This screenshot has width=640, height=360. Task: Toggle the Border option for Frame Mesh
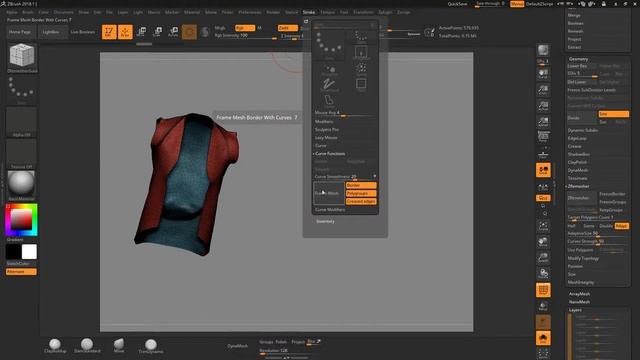[x=361, y=185]
